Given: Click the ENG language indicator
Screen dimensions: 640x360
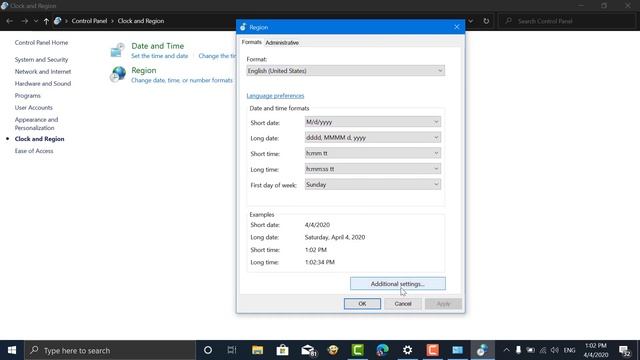Looking at the screenshot, I should [x=569, y=350].
